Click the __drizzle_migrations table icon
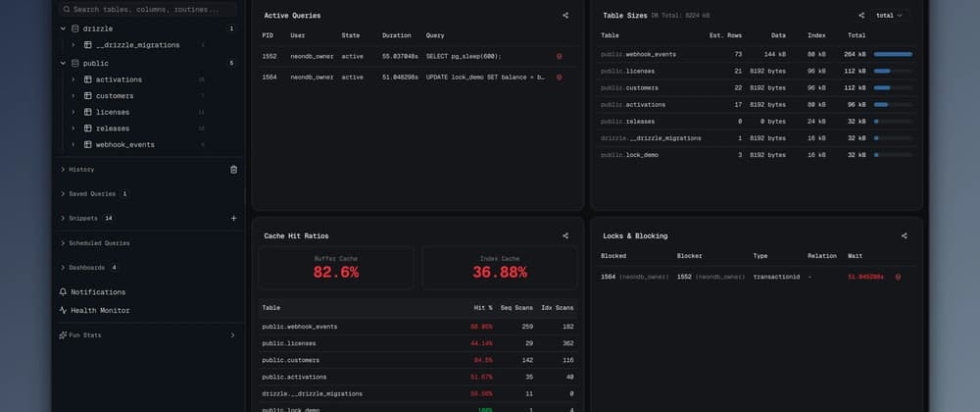This screenshot has width=980, height=412. (87, 45)
